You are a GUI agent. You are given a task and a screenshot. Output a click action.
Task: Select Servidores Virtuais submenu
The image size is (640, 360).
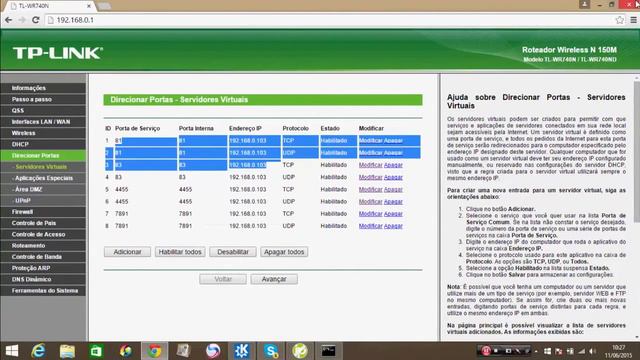[x=43, y=167]
